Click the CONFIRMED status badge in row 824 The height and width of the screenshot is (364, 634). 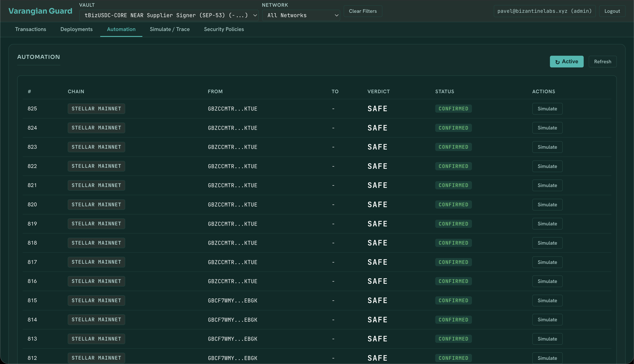[x=453, y=128]
